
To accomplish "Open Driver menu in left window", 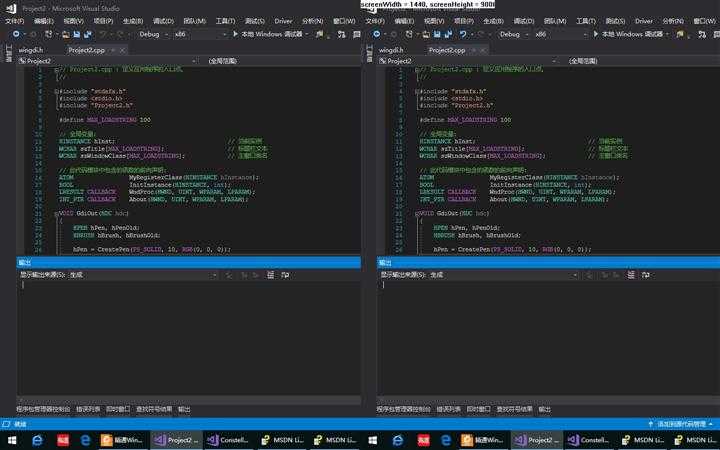I will 283,21.
